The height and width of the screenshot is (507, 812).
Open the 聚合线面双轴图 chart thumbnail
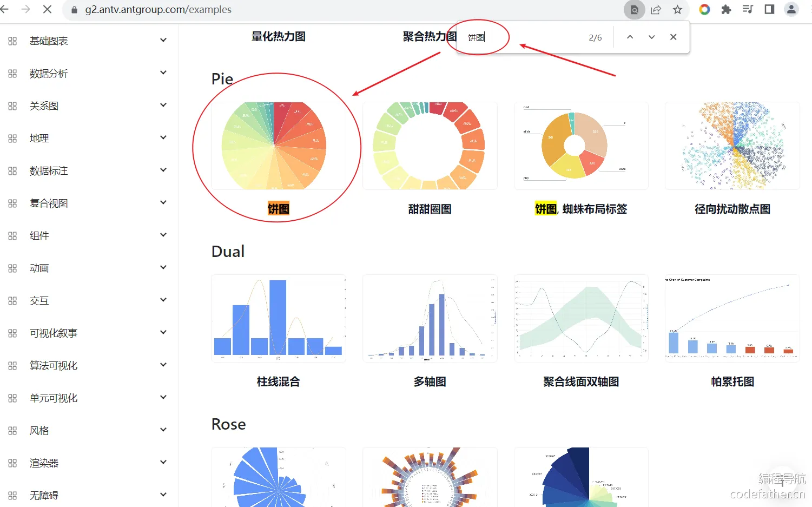point(581,318)
